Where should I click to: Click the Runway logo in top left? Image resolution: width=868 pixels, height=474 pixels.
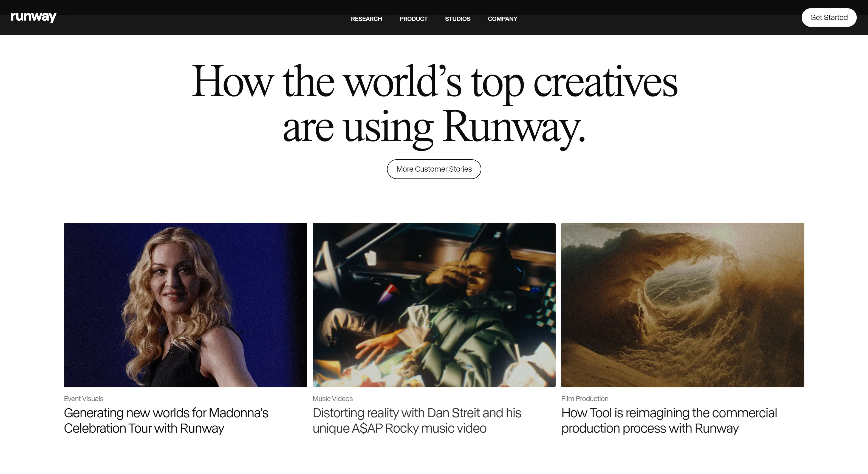(x=33, y=16)
